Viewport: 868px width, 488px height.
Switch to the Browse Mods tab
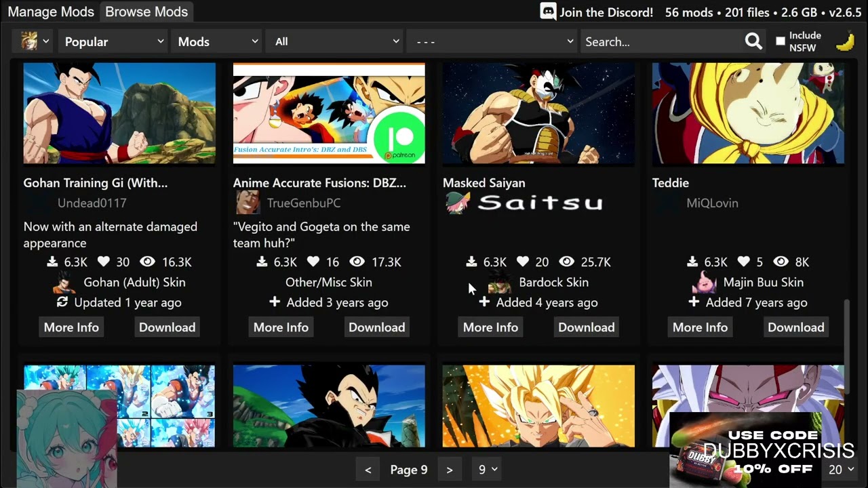[x=146, y=12]
